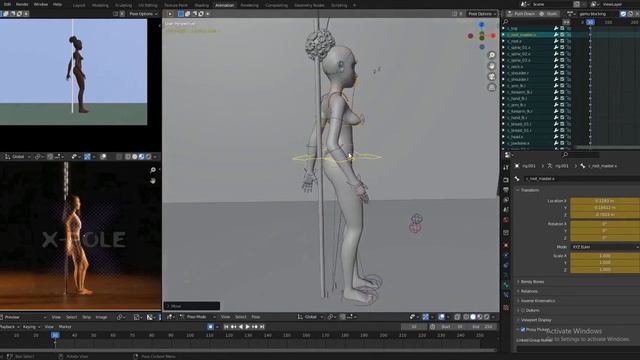Click the pan hand icon in main viewport

click(x=492, y=66)
